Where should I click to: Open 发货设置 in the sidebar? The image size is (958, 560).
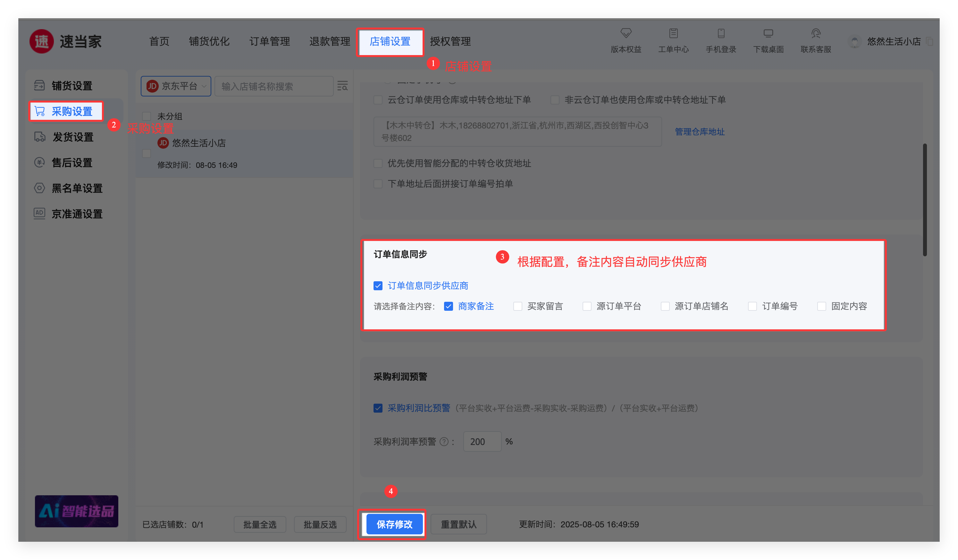click(x=72, y=137)
